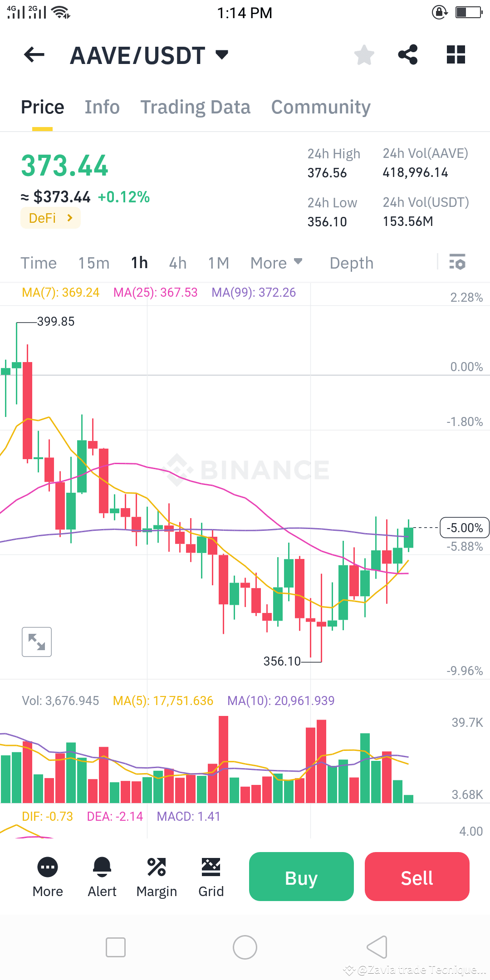Open the Community tab

(320, 107)
